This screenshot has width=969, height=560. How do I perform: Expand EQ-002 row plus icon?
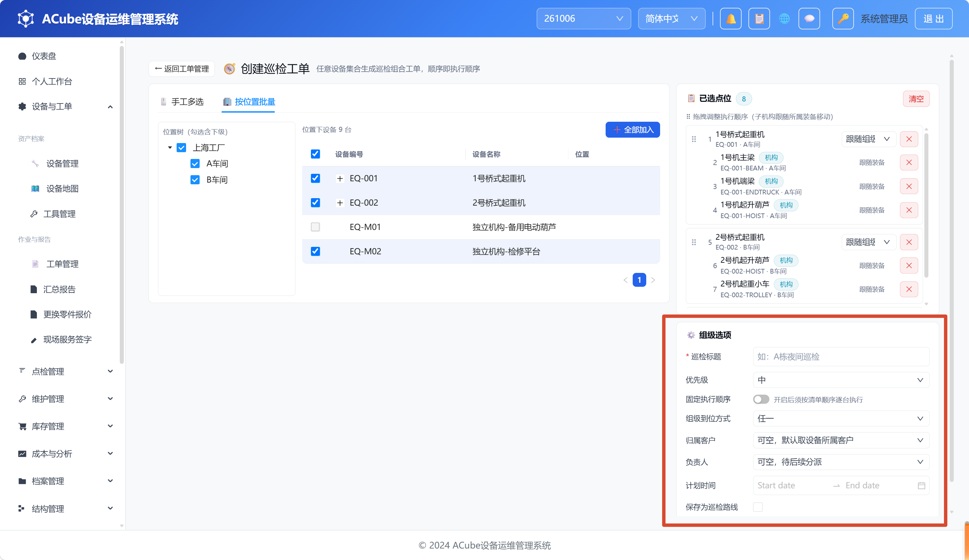340,203
